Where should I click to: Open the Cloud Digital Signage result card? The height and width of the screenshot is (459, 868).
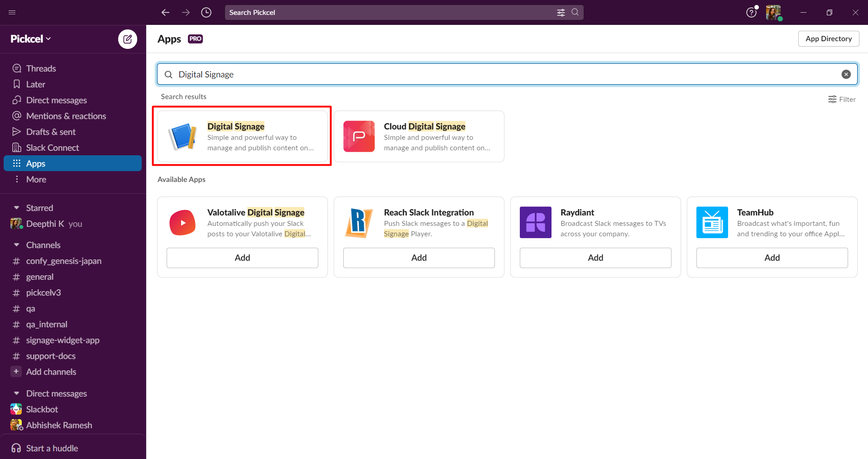(x=419, y=136)
